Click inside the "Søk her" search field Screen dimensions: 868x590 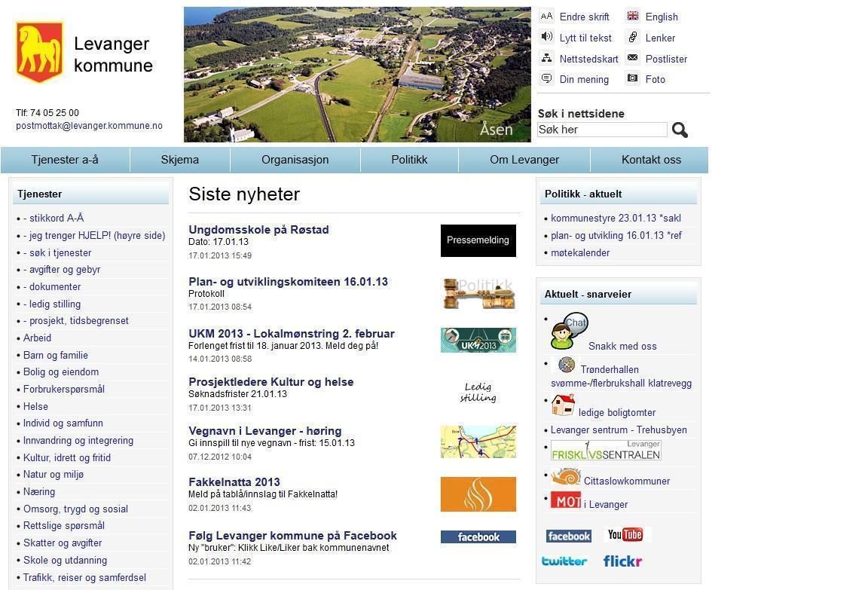click(x=601, y=129)
